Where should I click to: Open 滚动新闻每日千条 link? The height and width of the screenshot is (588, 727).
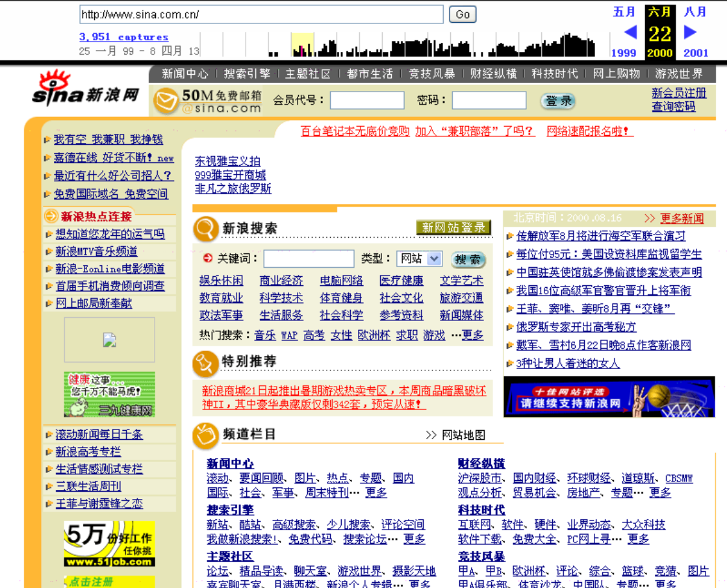(99, 435)
